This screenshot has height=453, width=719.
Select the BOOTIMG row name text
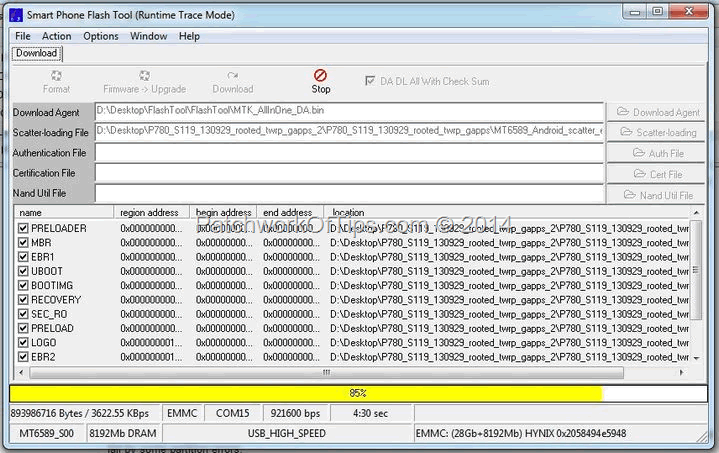pyautogui.click(x=52, y=285)
